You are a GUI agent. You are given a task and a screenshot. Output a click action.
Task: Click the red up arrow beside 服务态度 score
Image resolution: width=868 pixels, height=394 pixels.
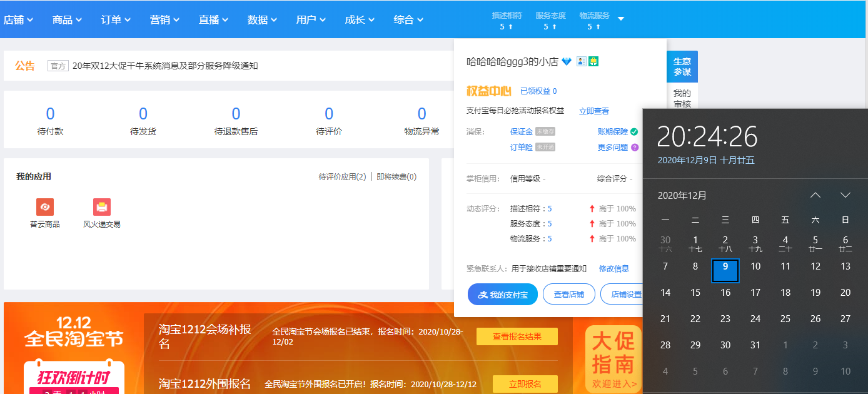[592, 224]
